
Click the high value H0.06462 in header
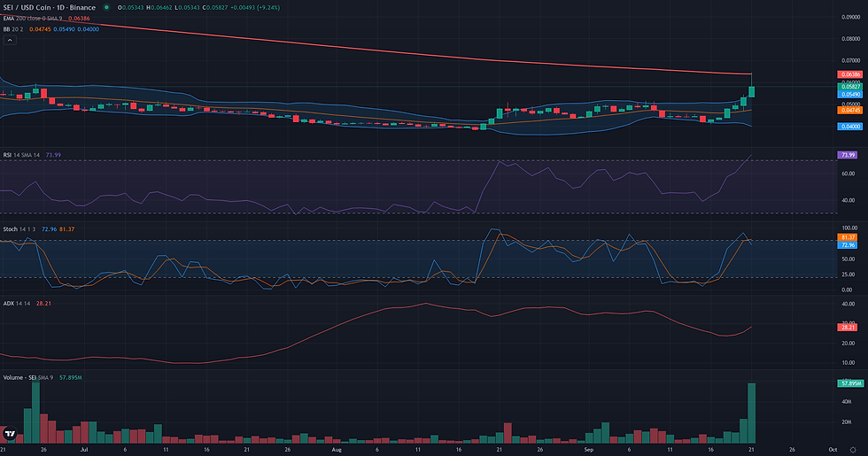pos(159,8)
